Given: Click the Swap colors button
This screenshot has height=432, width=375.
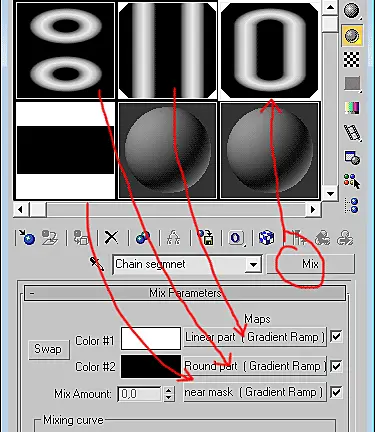Looking at the screenshot, I should coord(49,349).
